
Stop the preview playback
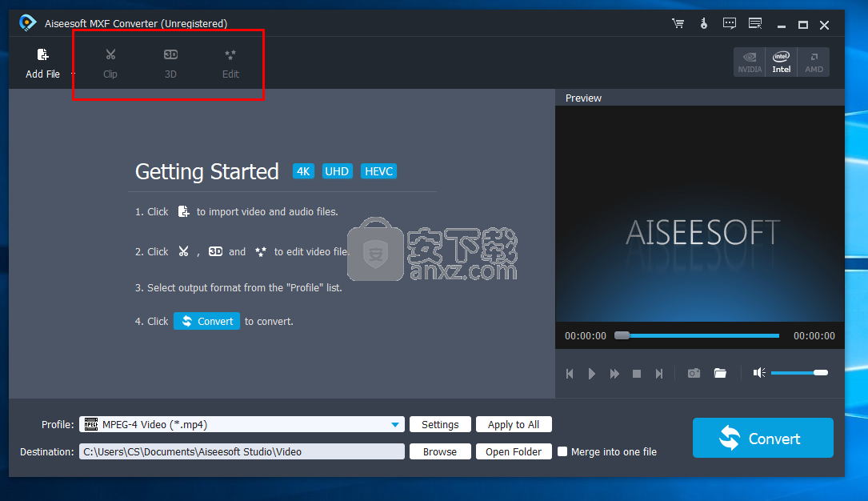pyautogui.click(x=637, y=374)
